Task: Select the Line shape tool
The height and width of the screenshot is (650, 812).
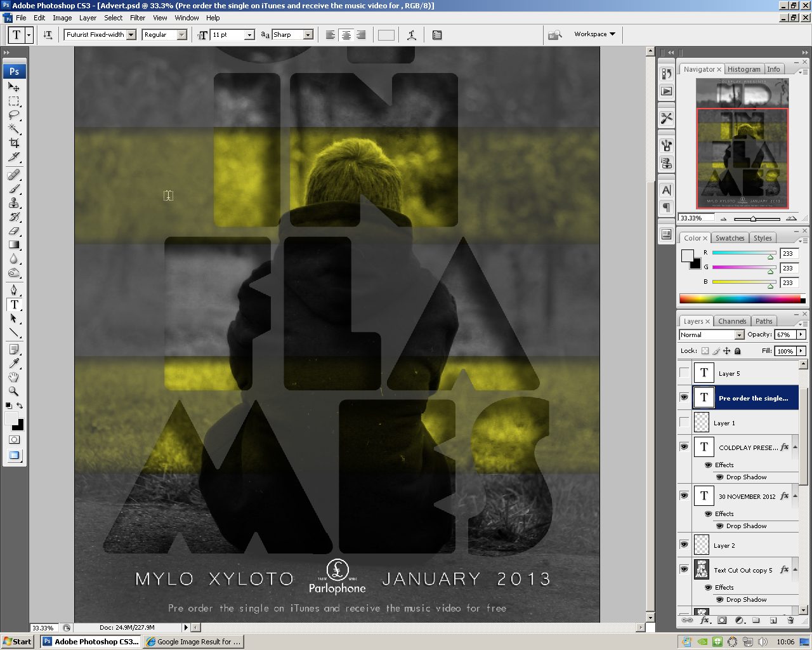Action: tap(14, 333)
